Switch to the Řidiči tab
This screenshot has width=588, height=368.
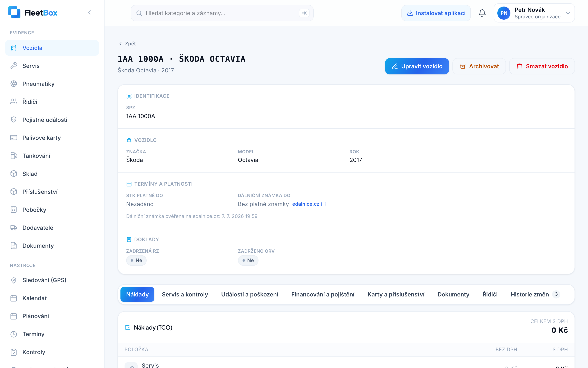[490, 294]
